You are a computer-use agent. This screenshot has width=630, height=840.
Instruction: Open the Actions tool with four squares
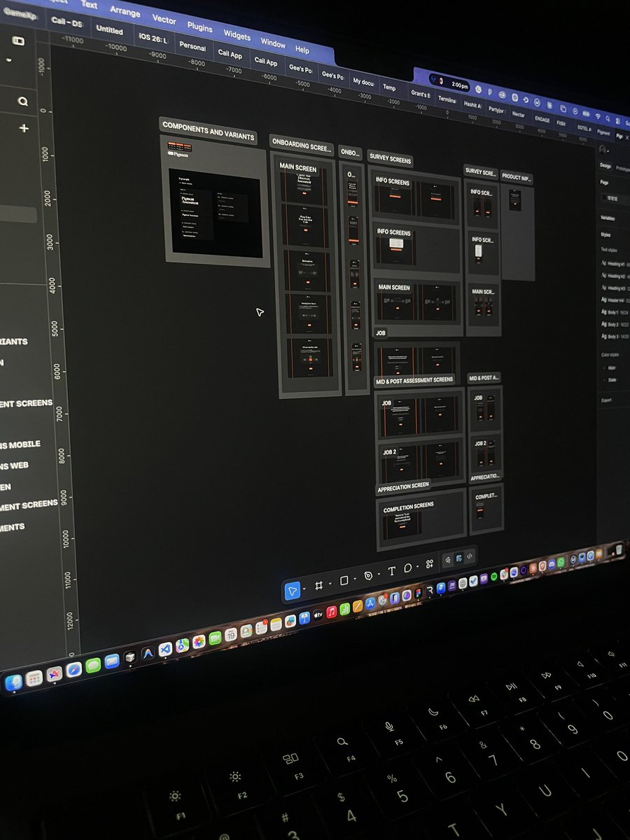[430, 563]
